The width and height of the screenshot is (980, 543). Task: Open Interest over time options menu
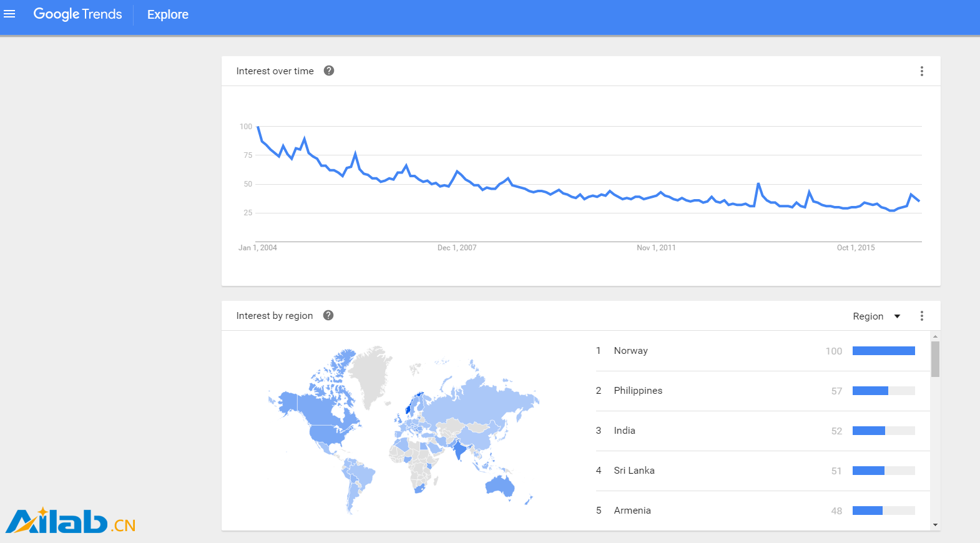coord(921,71)
